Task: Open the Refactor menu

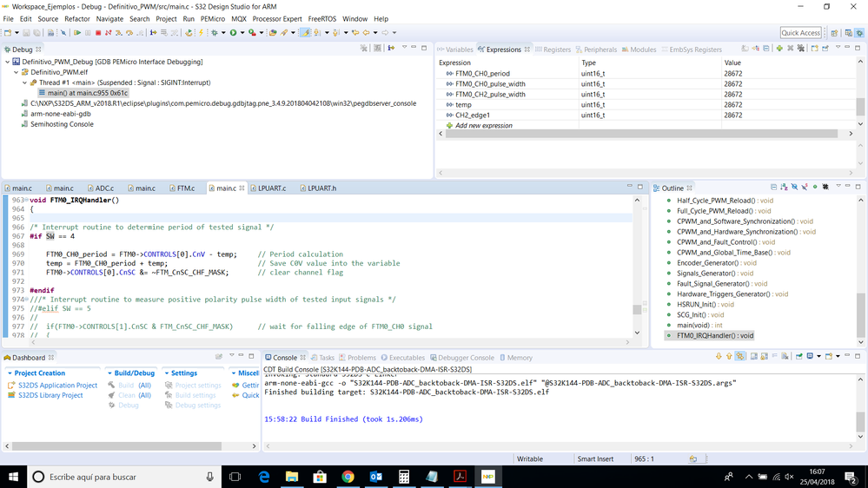Action: point(77,19)
